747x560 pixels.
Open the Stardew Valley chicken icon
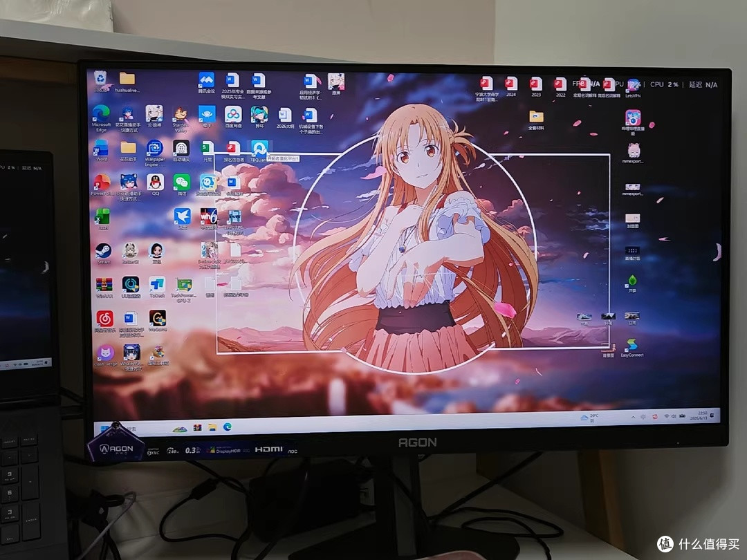coord(180,119)
